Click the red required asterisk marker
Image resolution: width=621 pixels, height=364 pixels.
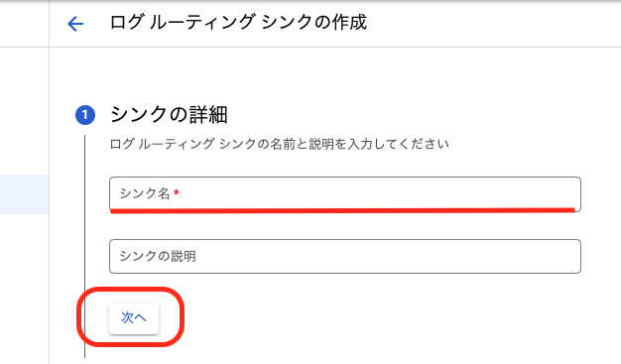click(x=177, y=192)
